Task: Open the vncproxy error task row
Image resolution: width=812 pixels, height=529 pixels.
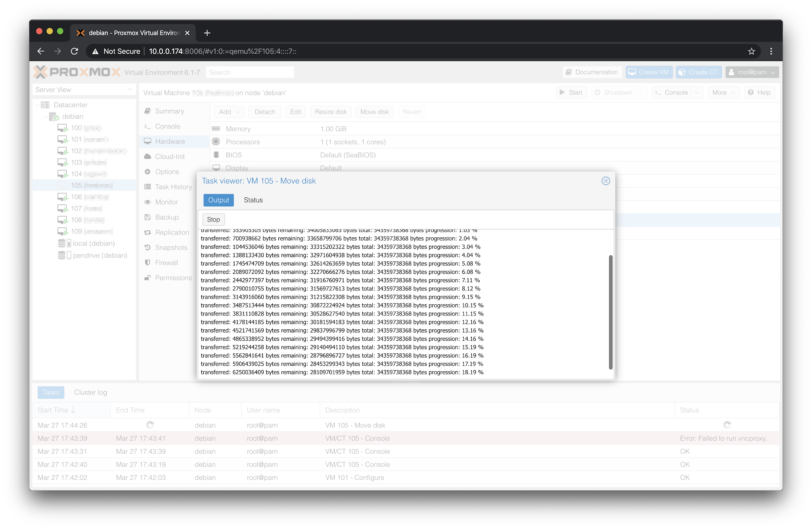Action: point(406,438)
